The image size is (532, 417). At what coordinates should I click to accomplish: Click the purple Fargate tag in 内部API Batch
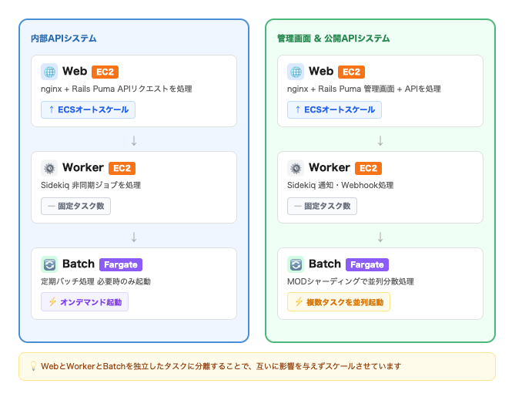(x=121, y=265)
